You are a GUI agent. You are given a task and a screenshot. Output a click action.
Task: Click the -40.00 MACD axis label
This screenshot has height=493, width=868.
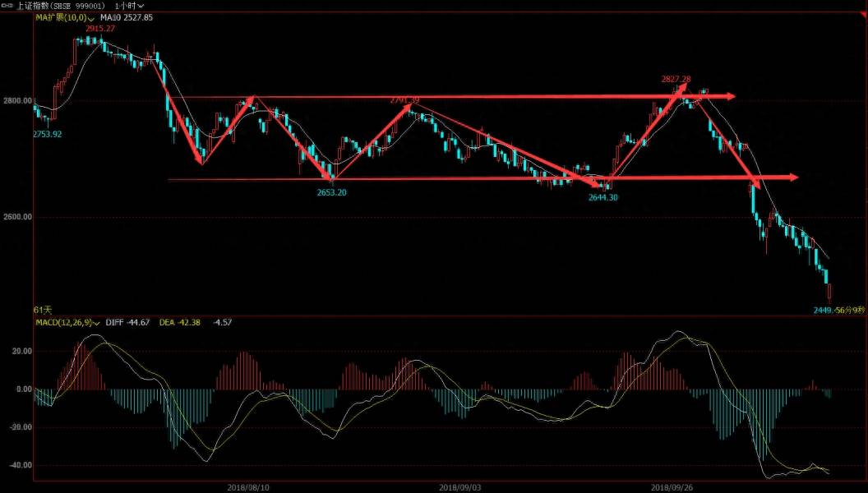(20, 465)
